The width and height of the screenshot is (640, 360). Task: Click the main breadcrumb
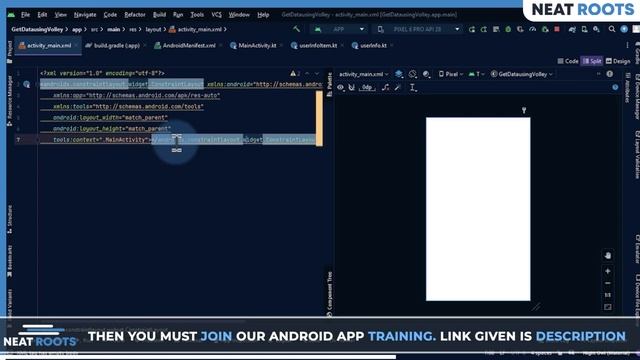[113, 29]
